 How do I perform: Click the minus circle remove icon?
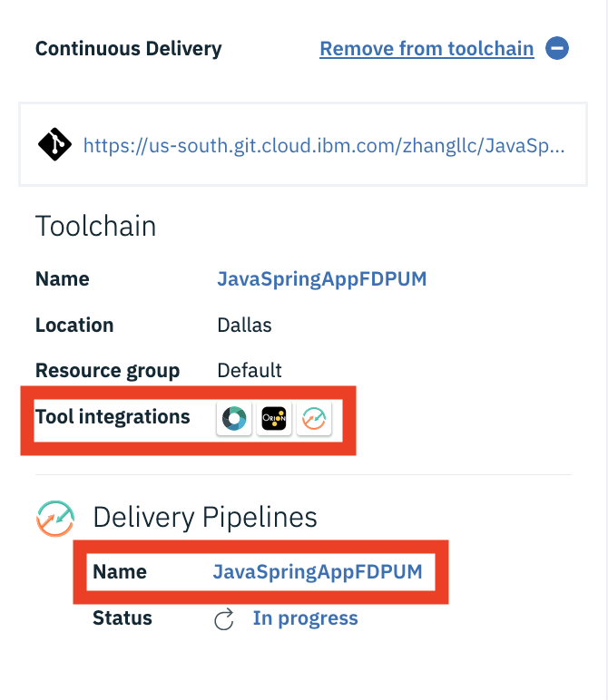point(556,48)
